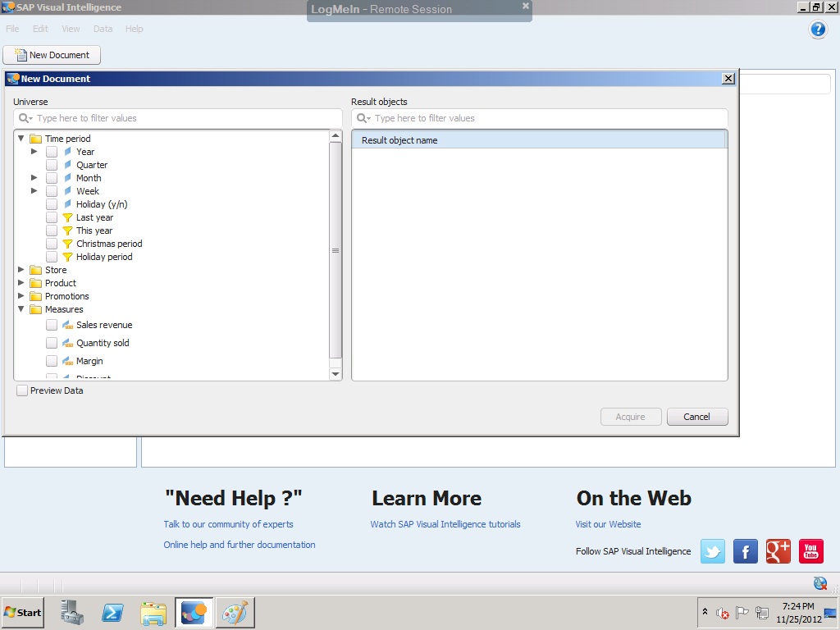Click the universe tree scrollbar thumb
The height and width of the screenshot is (630, 840).
(x=336, y=250)
